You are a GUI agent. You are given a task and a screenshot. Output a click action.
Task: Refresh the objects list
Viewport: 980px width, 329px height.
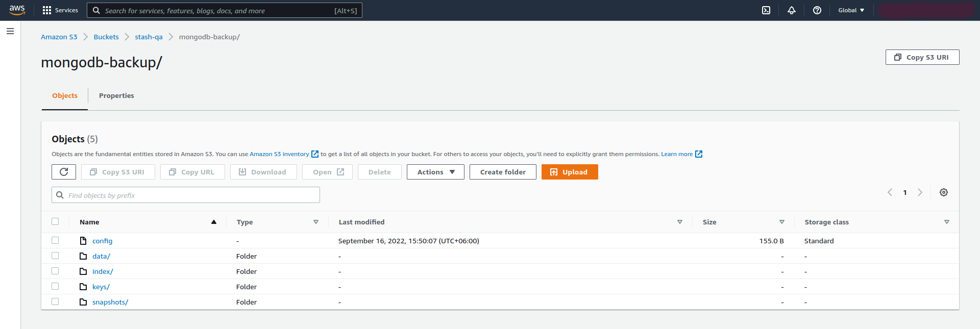(x=64, y=172)
